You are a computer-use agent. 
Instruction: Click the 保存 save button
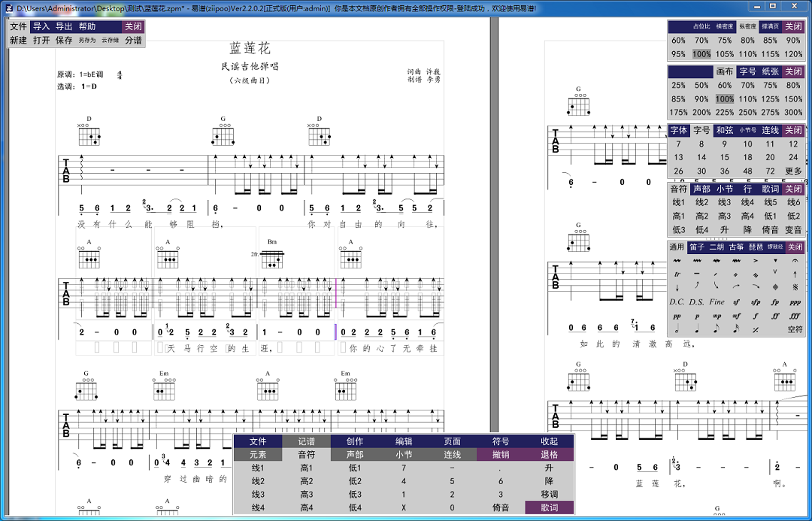coord(64,40)
